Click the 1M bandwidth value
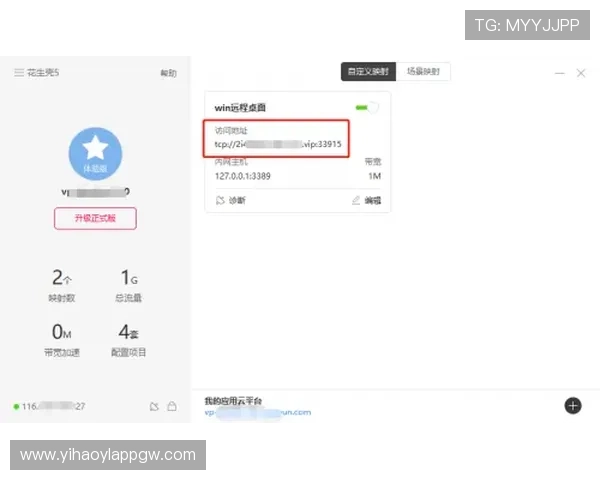 coord(374,176)
